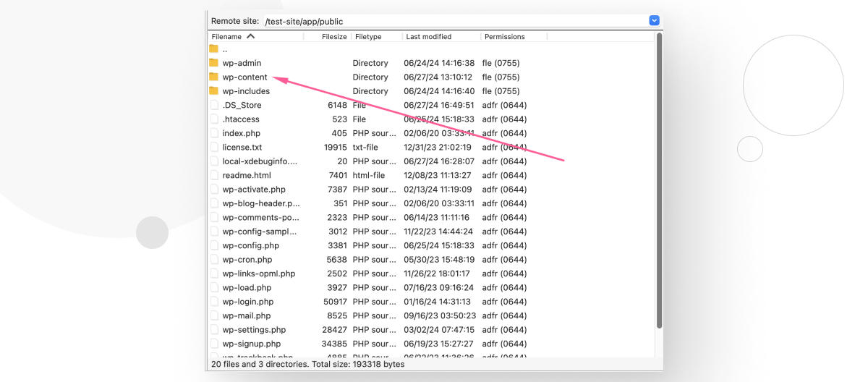Select the wp-login.php file name
Viewport: 868px width, 382px height.
pyautogui.click(x=247, y=302)
